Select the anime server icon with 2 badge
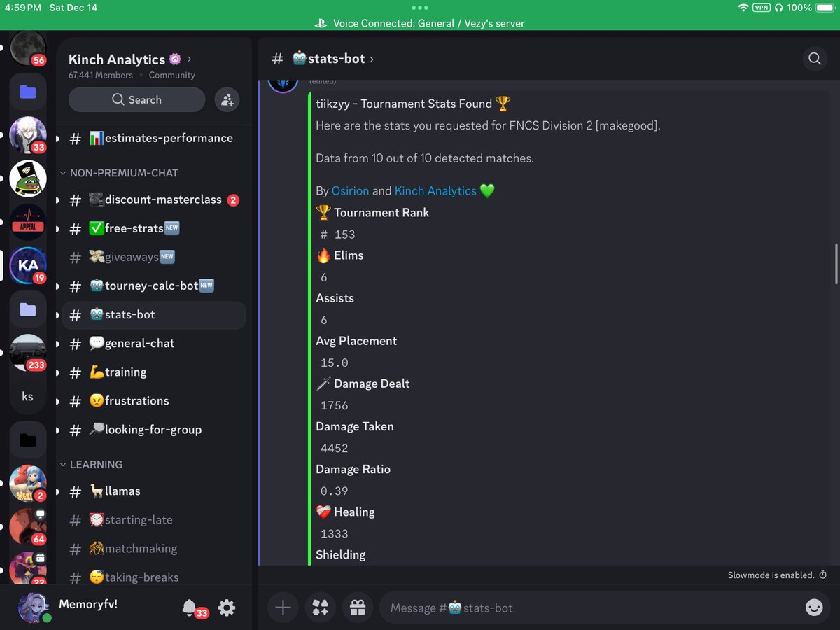The height and width of the screenshot is (630, 840). coord(28,483)
